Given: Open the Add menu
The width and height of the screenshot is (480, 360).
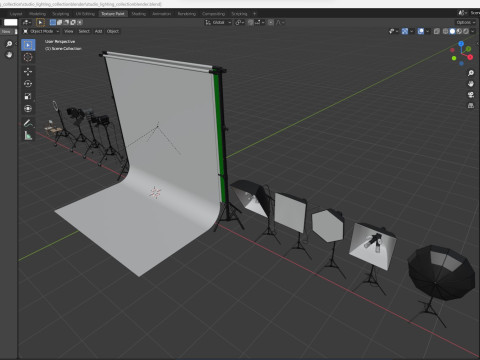Looking at the screenshot, I should pyautogui.click(x=98, y=31).
